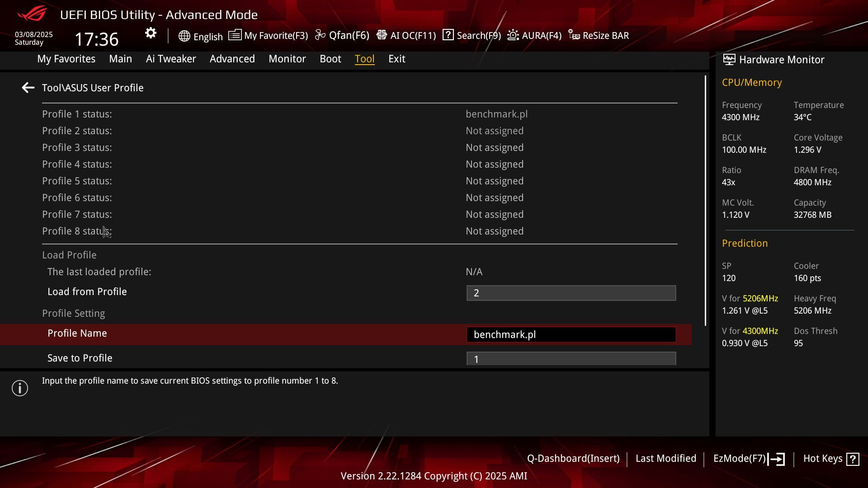Click the Profile Name label
This screenshot has height=488, width=868.
(x=77, y=333)
